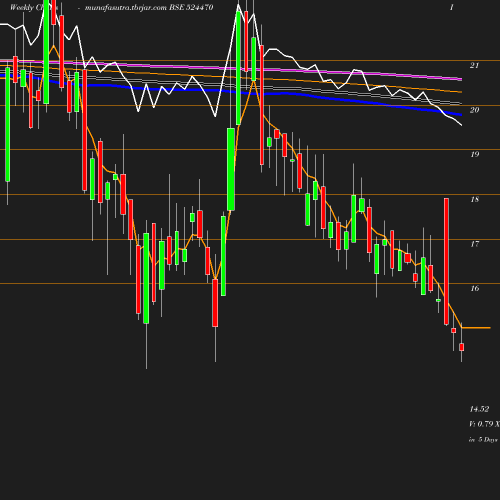The width and height of the screenshot is (500, 500).
Task: Click the last price value 14.52
Action: click(479, 409)
